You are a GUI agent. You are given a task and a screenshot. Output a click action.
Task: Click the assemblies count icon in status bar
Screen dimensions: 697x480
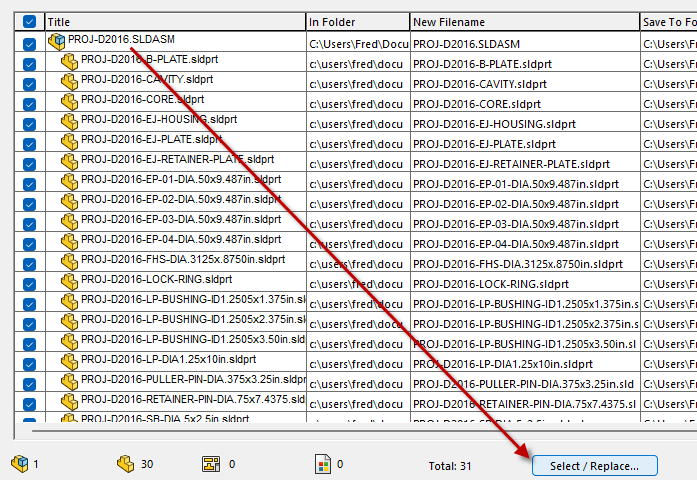pos(19,464)
